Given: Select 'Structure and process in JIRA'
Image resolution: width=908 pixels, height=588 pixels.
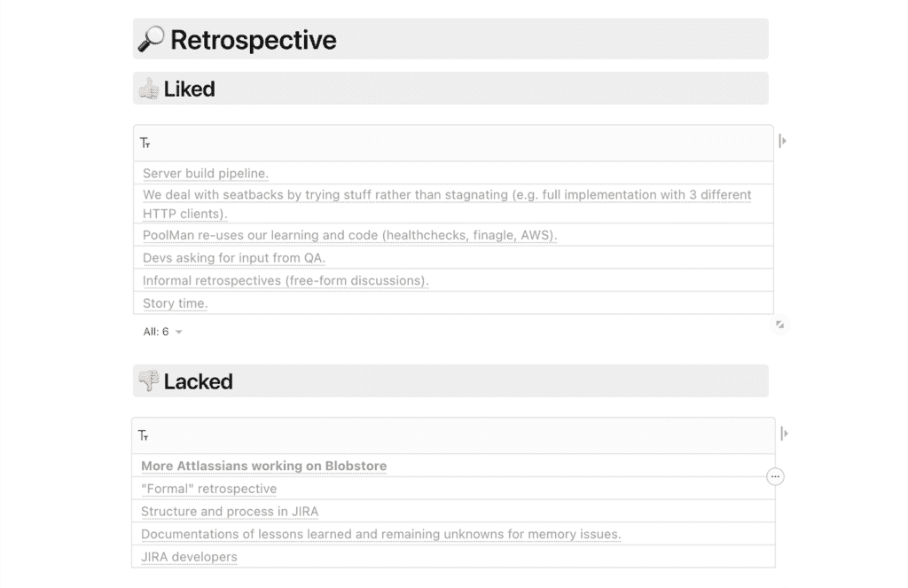Looking at the screenshot, I should [231, 512].
